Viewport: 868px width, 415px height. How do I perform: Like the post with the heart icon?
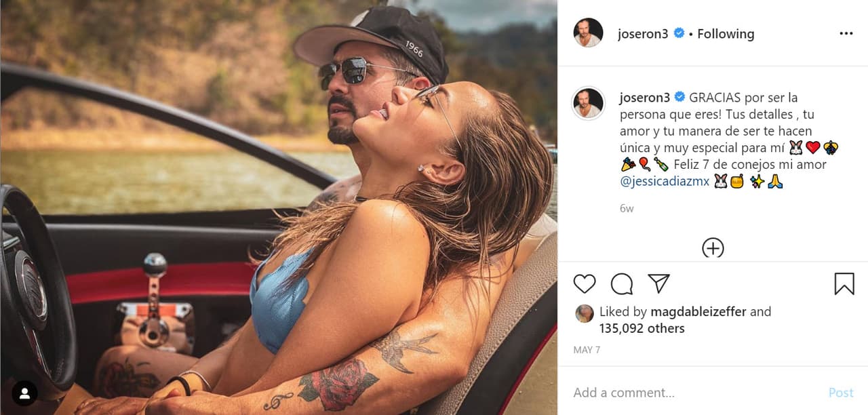point(584,283)
